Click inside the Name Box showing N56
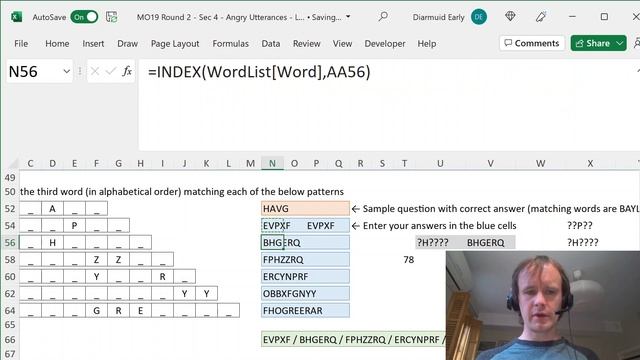 (x=34, y=71)
